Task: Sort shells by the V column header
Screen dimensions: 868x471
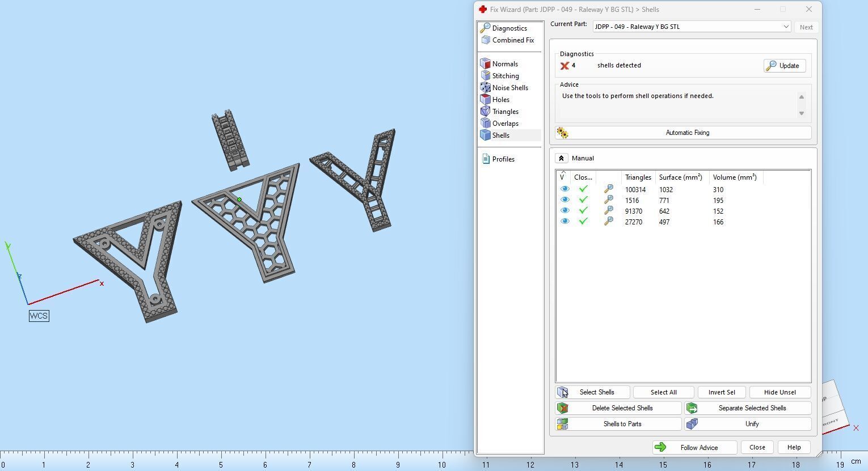Action: tap(563, 177)
